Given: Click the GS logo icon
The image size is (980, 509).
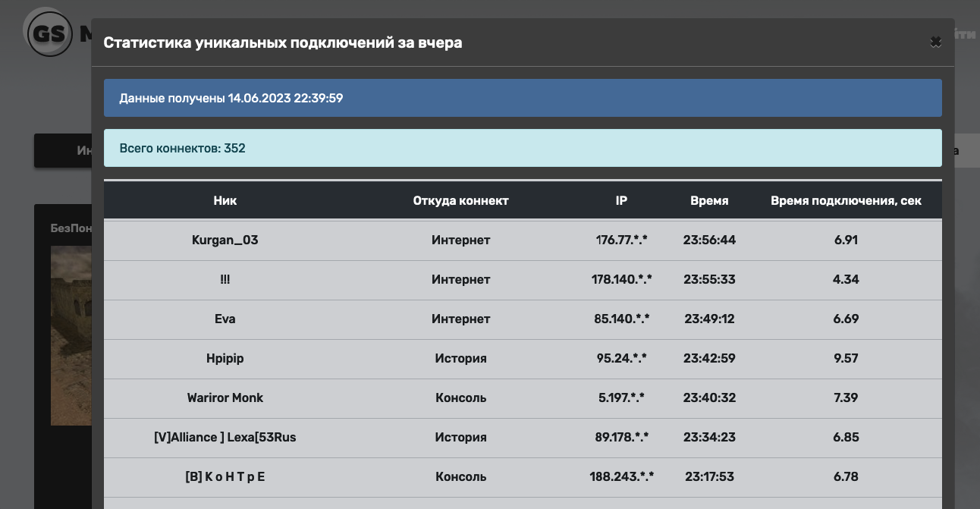Looking at the screenshot, I should (49, 32).
